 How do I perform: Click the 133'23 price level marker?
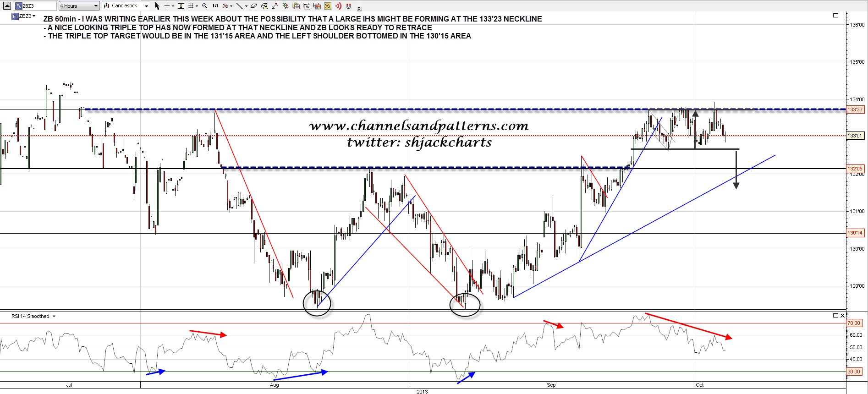(x=855, y=109)
